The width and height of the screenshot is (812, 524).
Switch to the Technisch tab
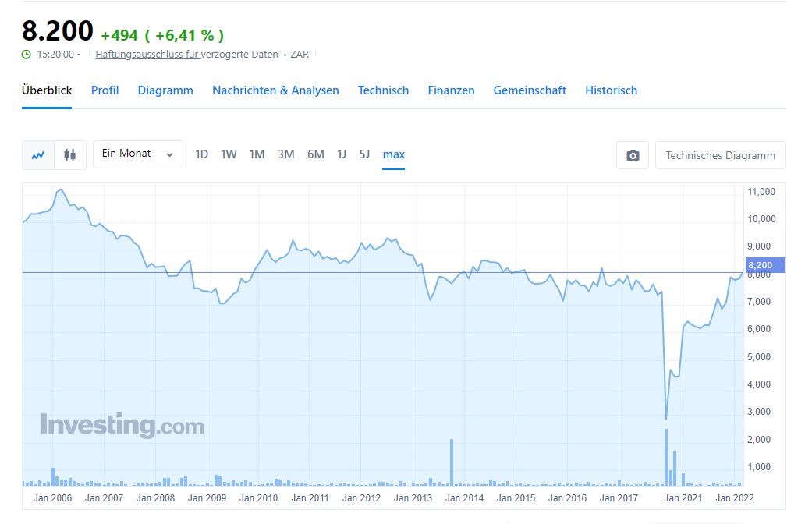(383, 90)
